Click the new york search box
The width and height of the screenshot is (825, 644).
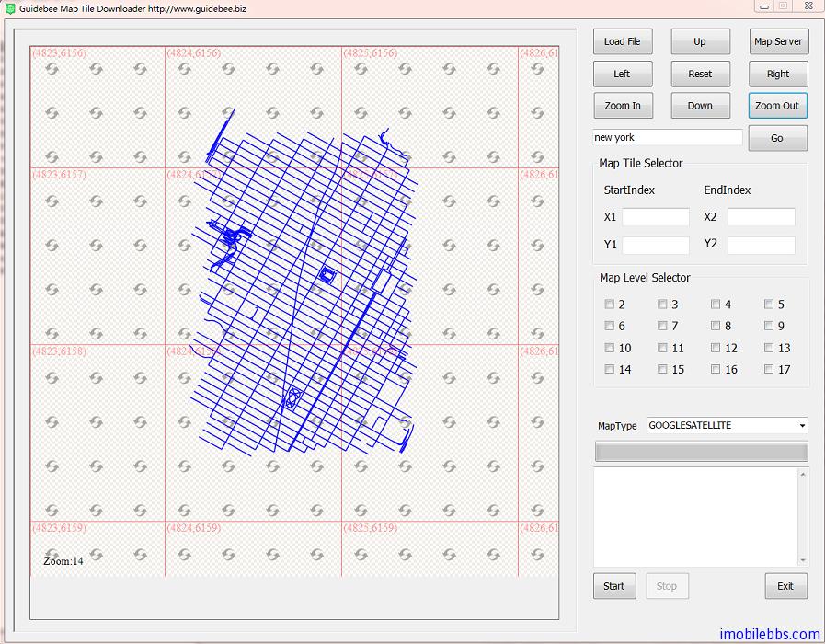(668, 137)
